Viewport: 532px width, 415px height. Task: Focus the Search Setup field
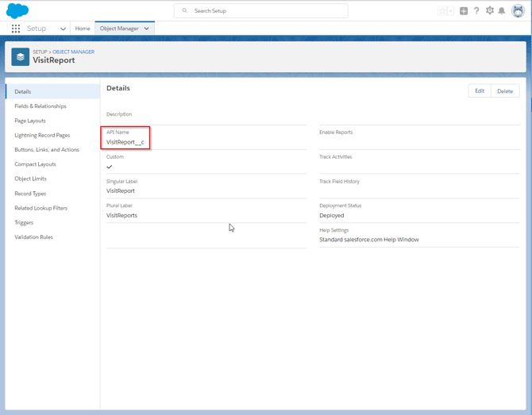click(x=260, y=11)
